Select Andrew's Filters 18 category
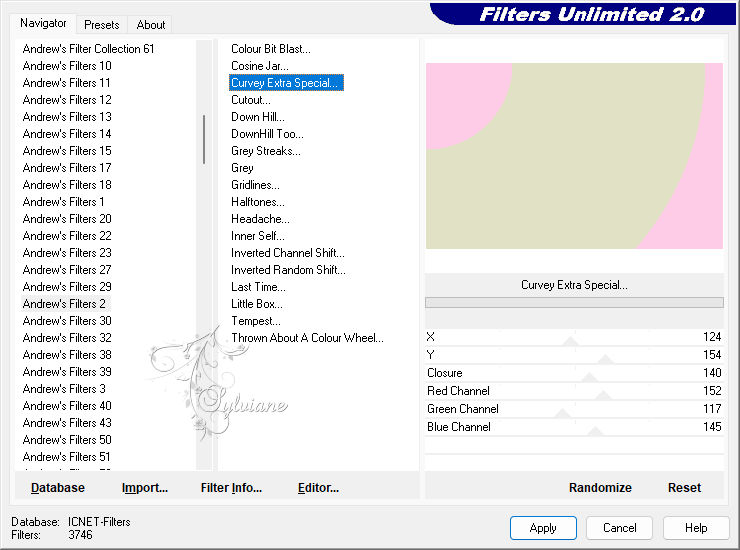Image resolution: width=740 pixels, height=550 pixels. coord(67,185)
